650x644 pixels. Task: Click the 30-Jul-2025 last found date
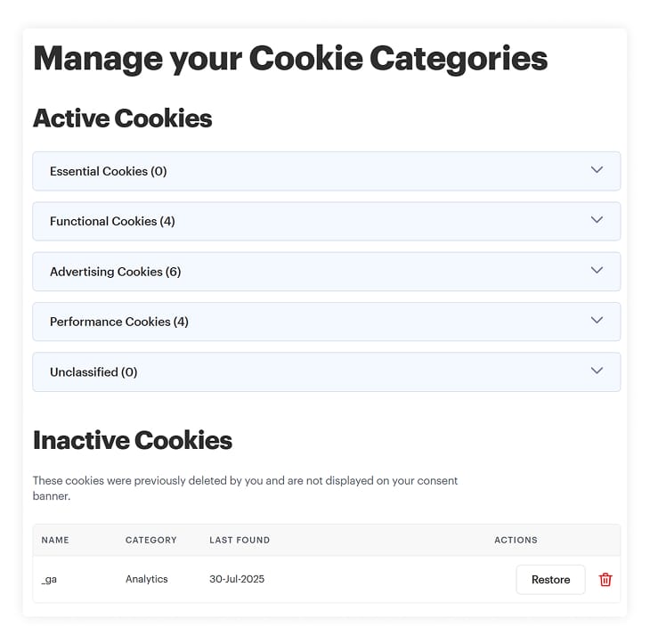237,579
